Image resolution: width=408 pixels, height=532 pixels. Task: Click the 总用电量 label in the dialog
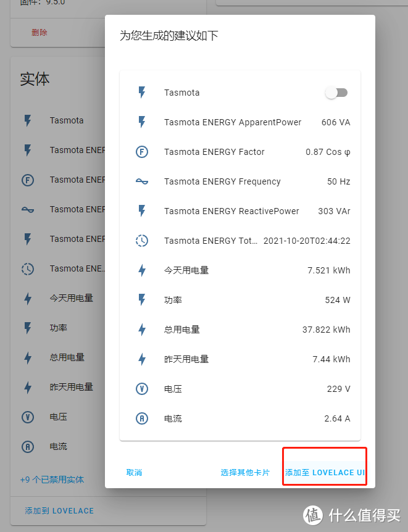182,330
